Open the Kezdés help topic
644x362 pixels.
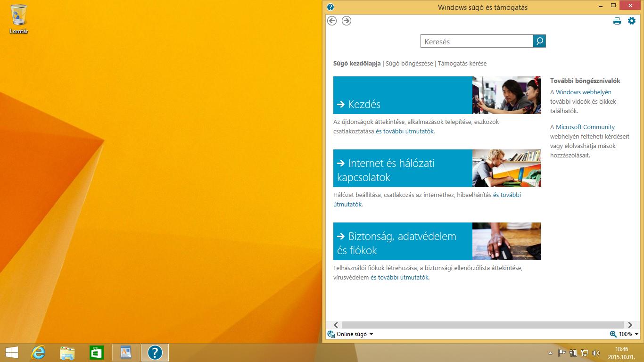pos(403,95)
